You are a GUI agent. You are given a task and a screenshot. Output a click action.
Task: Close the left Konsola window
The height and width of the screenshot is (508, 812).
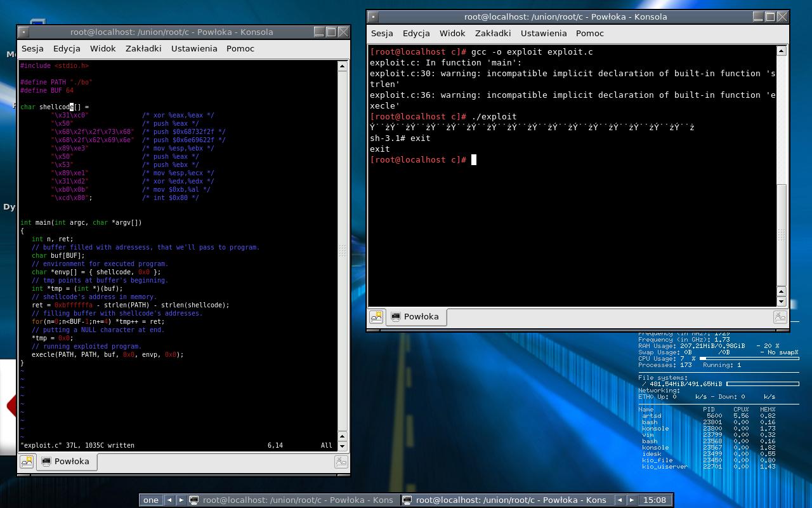pos(343,32)
